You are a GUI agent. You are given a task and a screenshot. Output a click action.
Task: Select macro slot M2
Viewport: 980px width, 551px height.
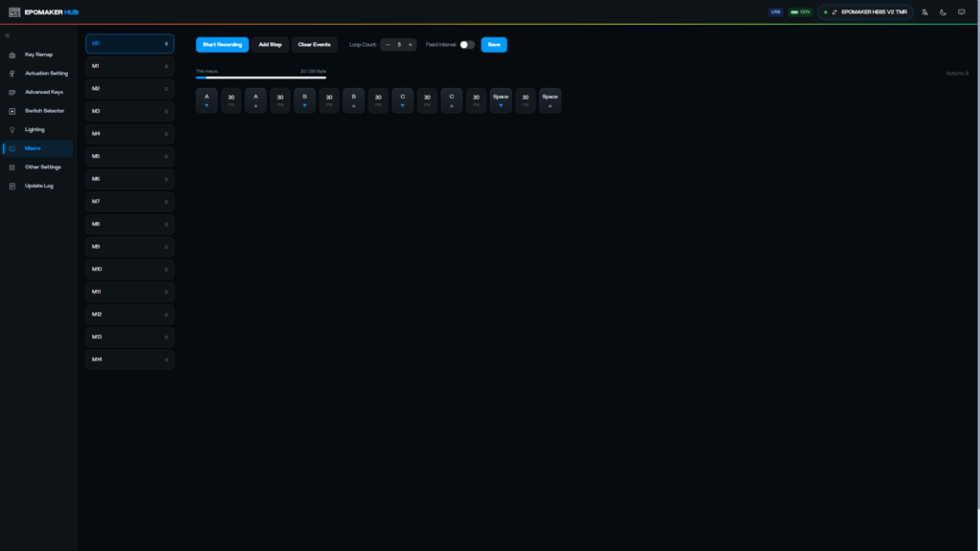129,89
